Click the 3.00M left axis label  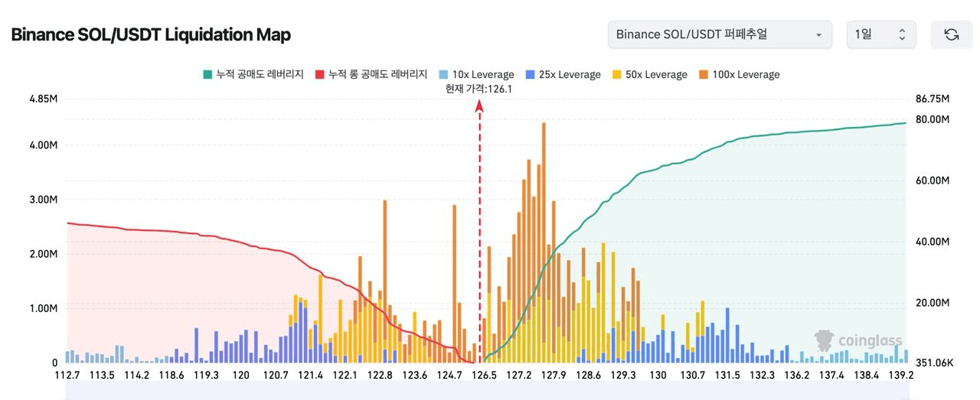point(43,200)
